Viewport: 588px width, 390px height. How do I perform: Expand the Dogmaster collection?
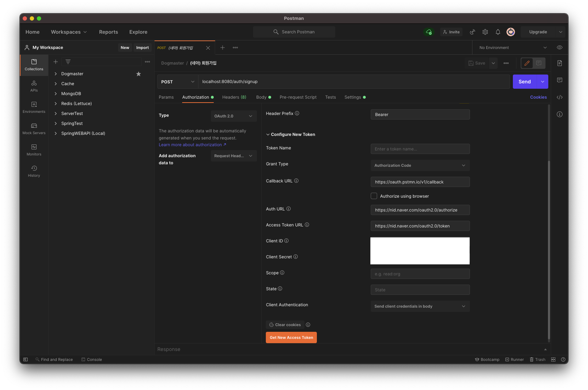[x=56, y=74]
